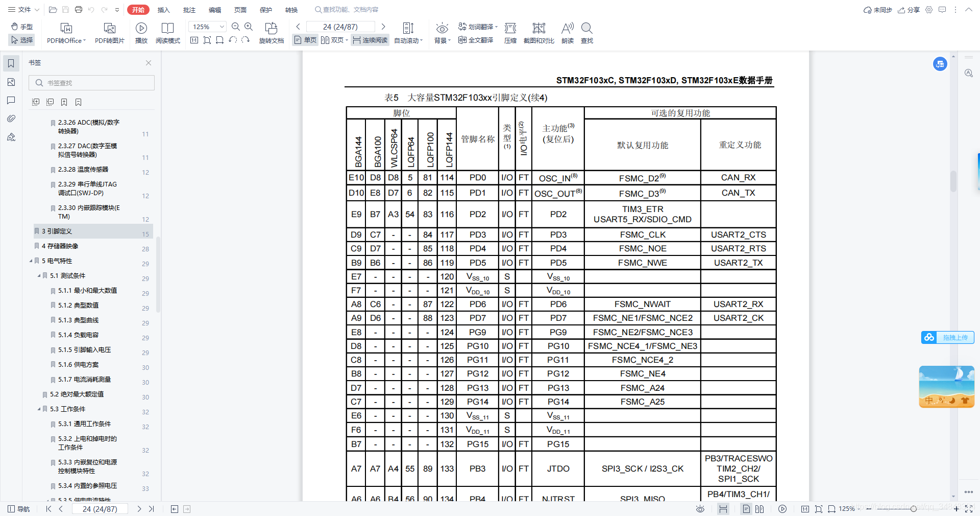Viewport: 980px width, 516px height.
Task: Click the toolbar page number field 24 (24/87)
Action: coord(340,27)
